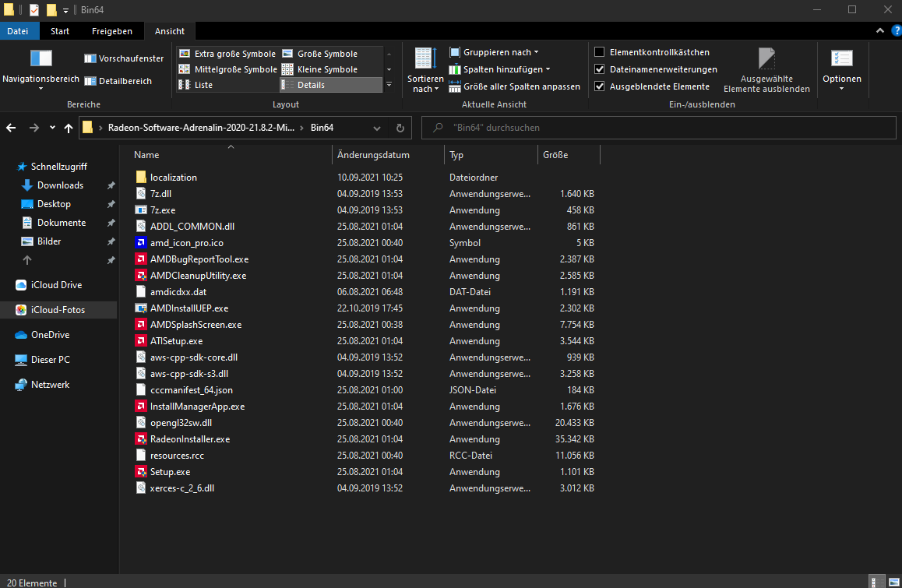This screenshot has width=902, height=588.
Task: Click Größe aller Spalten anpassen
Action: (x=515, y=86)
